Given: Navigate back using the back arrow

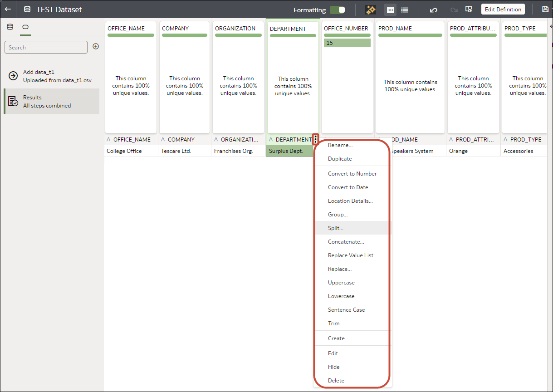Looking at the screenshot, I should (8, 9).
